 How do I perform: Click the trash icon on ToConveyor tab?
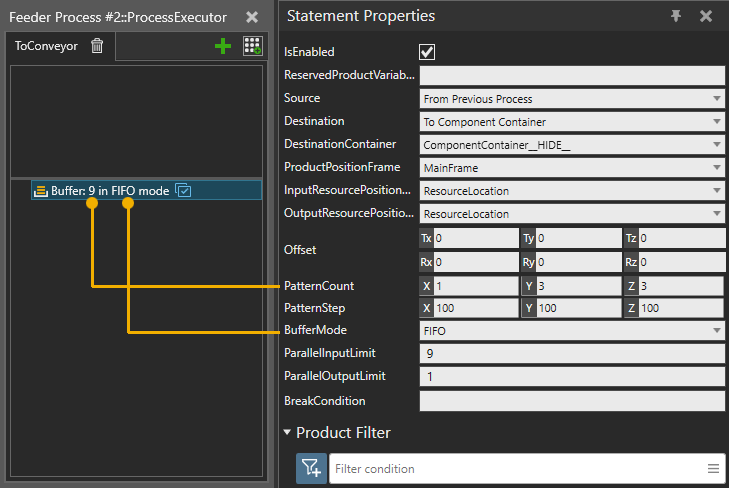point(97,46)
